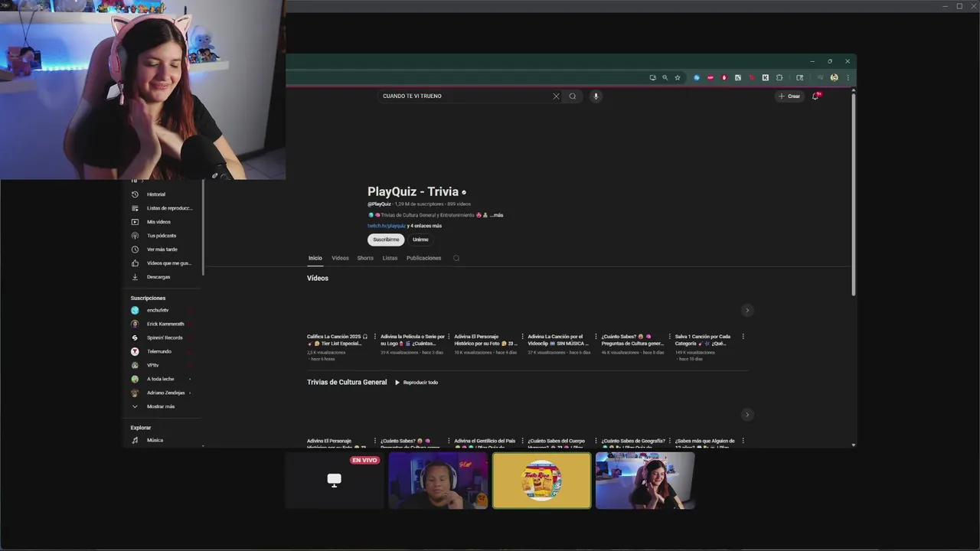Switch to the Videos channel tab

click(340, 258)
